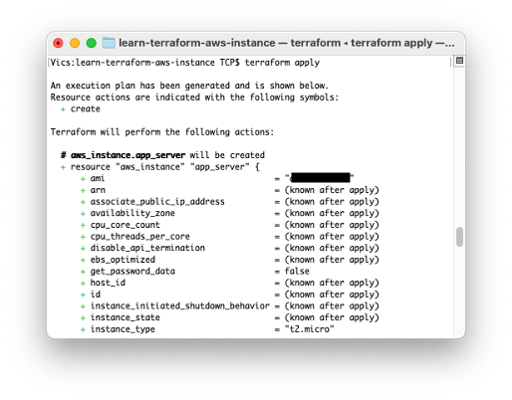
Task: Click the "Terraform will perform the following actions" line
Action: (162, 132)
